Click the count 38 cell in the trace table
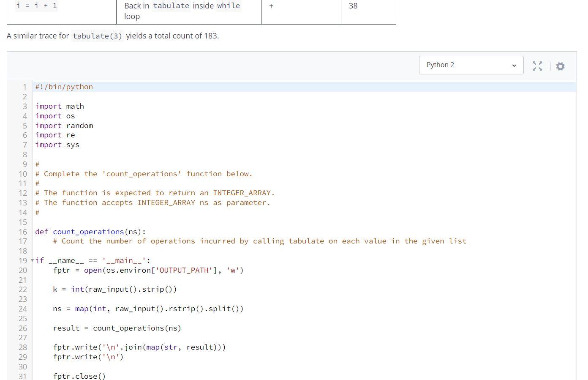The height and width of the screenshot is (380, 588). pyautogui.click(x=353, y=5)
